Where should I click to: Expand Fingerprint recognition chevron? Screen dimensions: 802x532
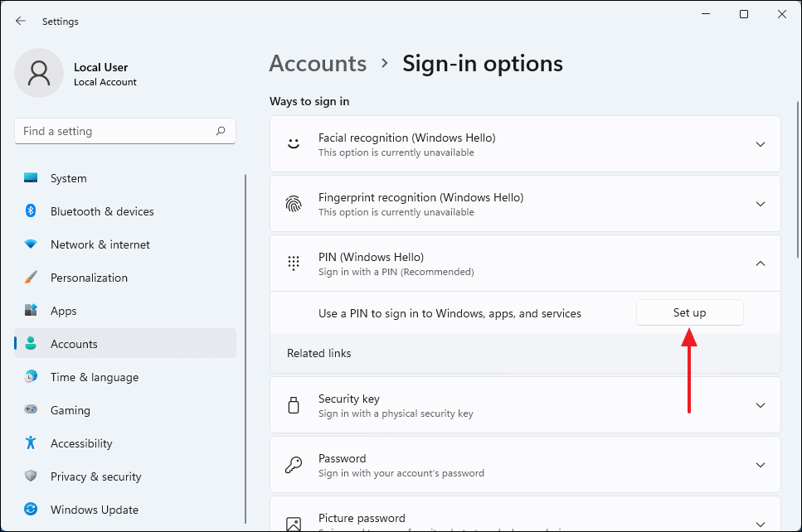(x=761, y=204)
